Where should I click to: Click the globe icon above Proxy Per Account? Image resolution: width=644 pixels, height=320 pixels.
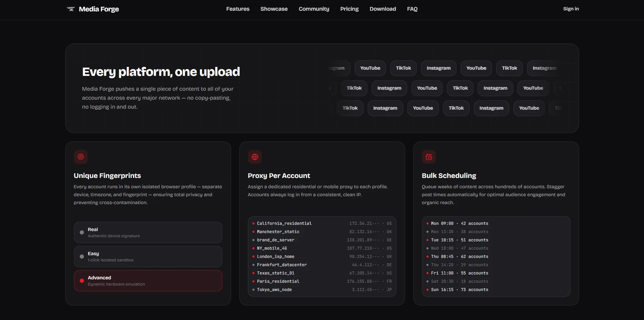coord(255,157)
